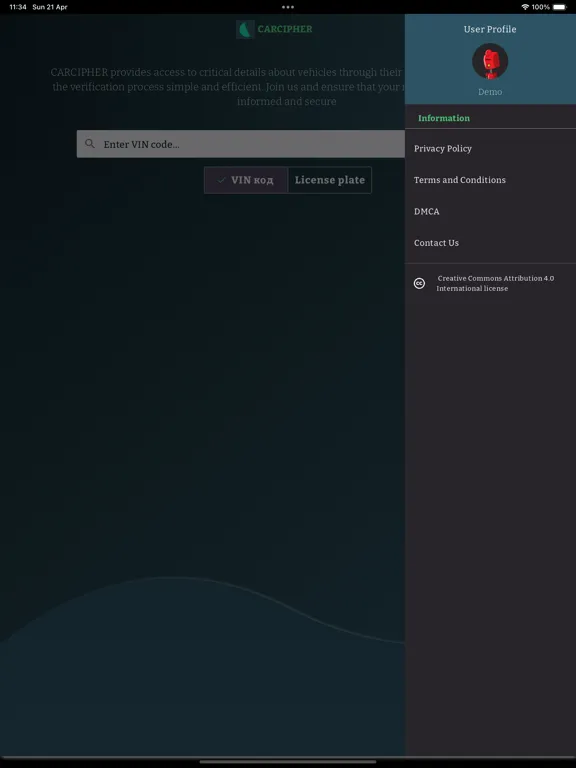576x768 pixels.
Task: Focus the Enter VIN code field
Action: point(241,144)
